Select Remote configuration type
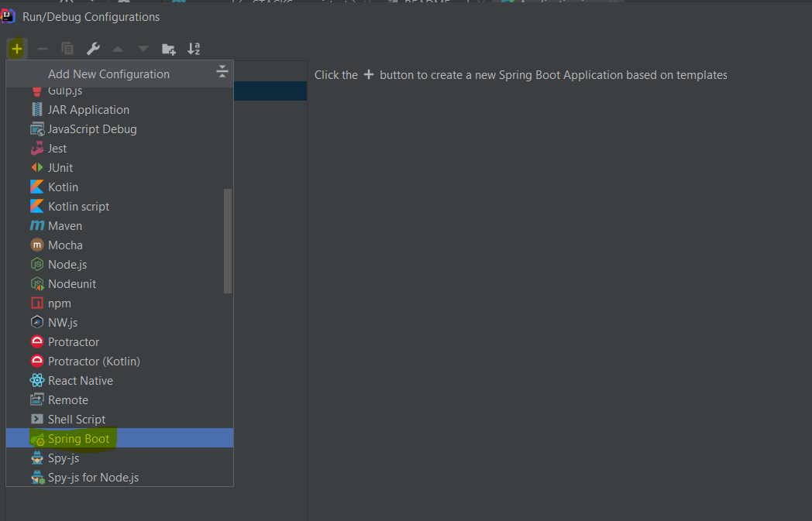Viewport: 812px width, 521px height. pos(119,400)
